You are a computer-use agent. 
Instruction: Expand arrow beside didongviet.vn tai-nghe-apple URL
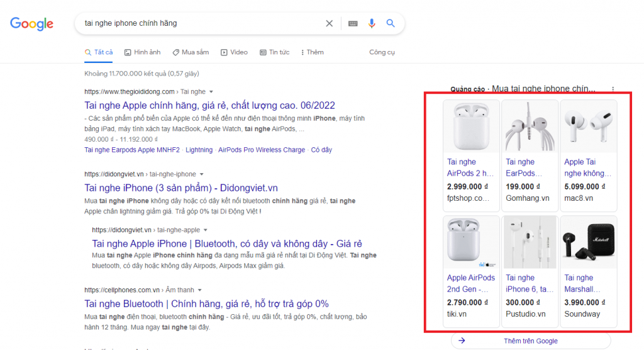[x=206, y=230]
